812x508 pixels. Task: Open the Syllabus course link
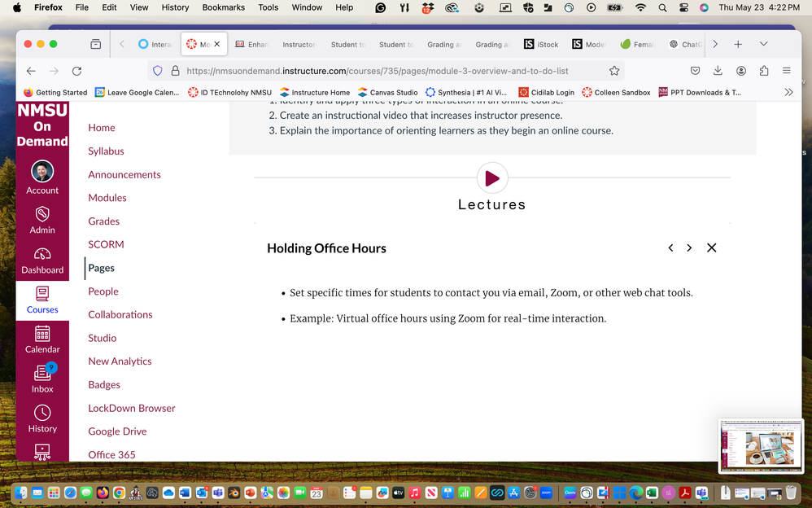pos(106,151)
